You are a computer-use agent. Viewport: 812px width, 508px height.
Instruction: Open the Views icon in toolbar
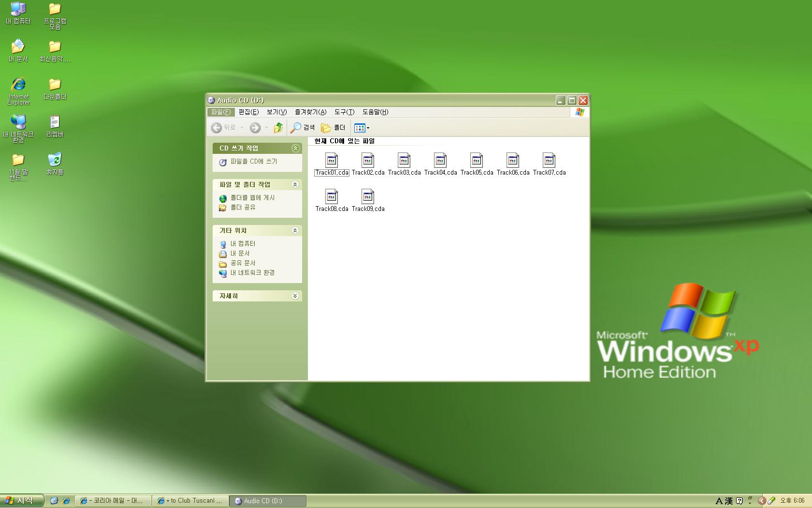coord(360,128)
